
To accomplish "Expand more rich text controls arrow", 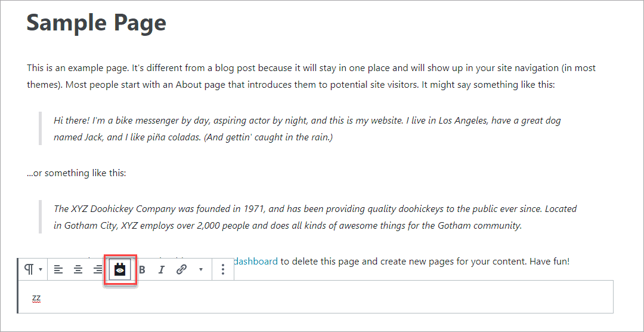I will [201, 270].
